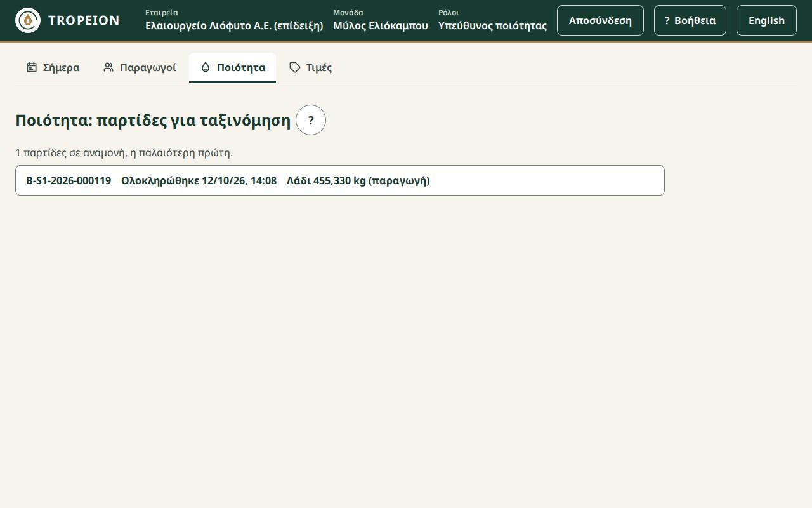The width and height of the screenshot is (812, 508).
Task: Click the role Υπεύθυνος ποιότητας
Action: (492, 26)
